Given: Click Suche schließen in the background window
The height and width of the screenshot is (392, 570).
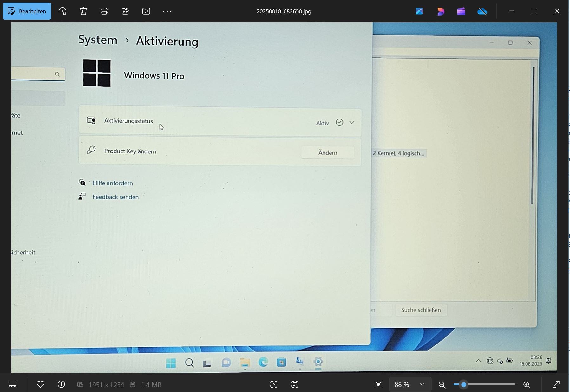Looking at the screenshot, I should tap(421, 310).
